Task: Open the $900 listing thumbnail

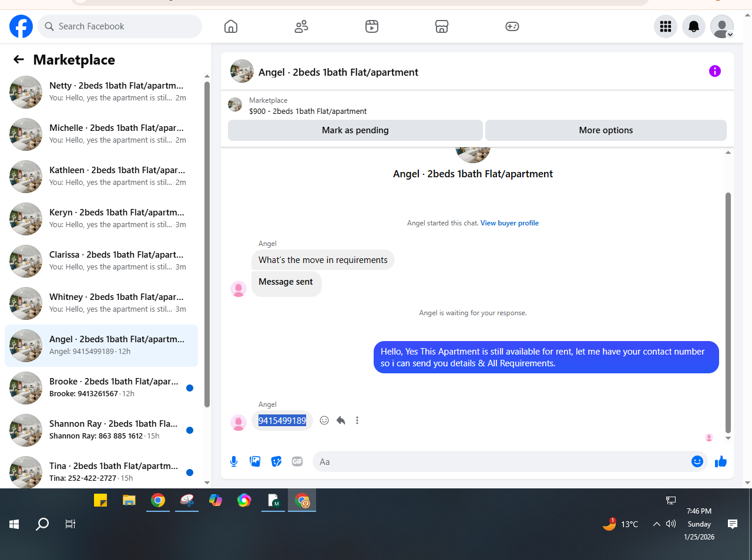Action: pos(235,104)
